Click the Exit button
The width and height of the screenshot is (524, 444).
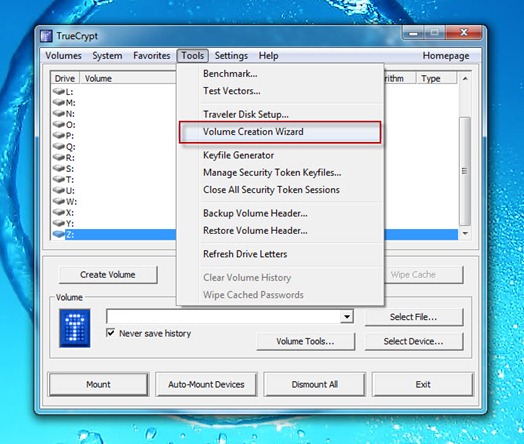423,384
